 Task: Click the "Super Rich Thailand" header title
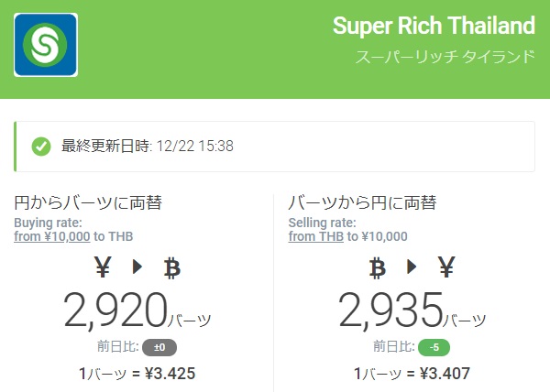click(x=433, y=26)
